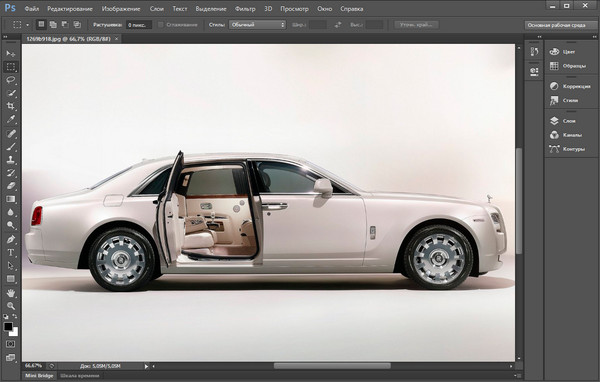Choose New selection mode
The width and height of the screenshot is (600, 382).
[x=41, y=24]
